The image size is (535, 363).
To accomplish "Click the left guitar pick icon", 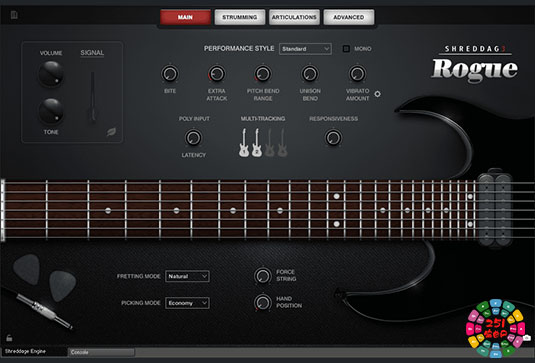I will pyautogui.click(x=27, y=269).
